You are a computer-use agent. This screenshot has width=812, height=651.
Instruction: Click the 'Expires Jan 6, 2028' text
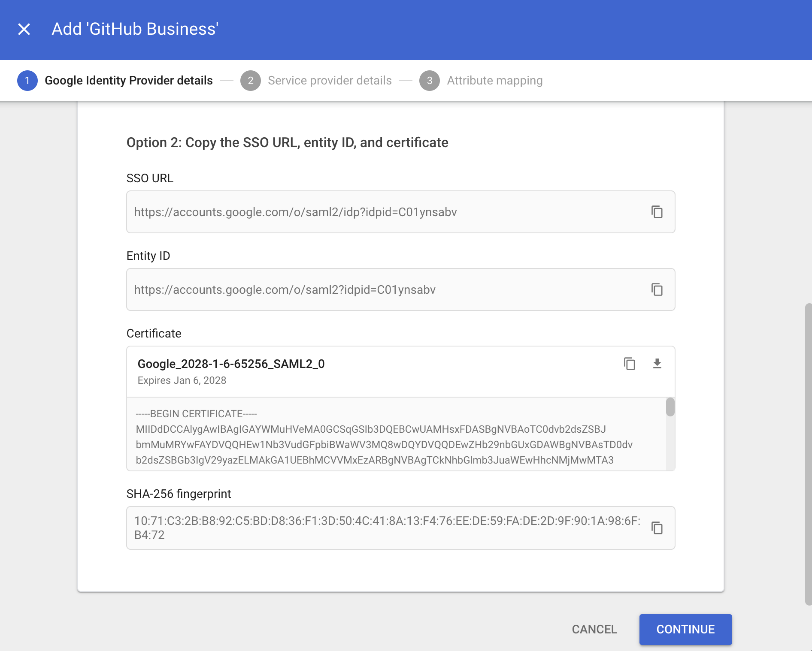point(182,380)
